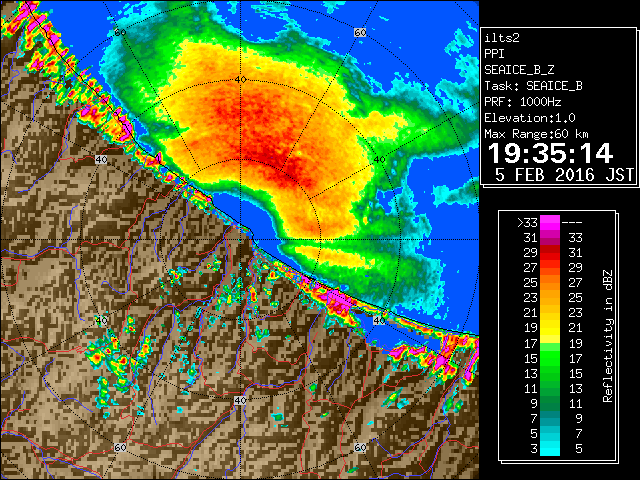Pick the bright green 15–17 dBZ swatch
Image resolution: width=640 pixels, height=480 pixels.
click(x=550, y=358)
